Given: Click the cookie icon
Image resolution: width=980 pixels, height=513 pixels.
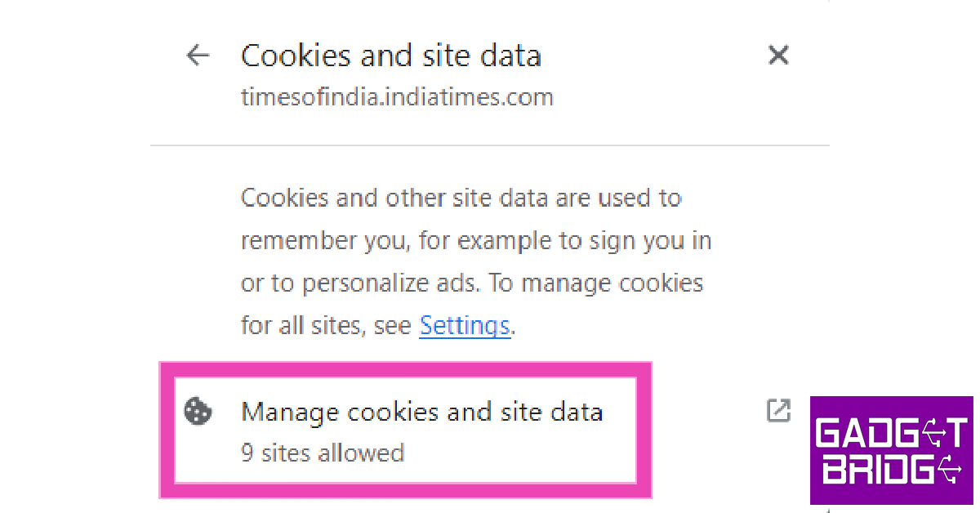Looking at the screenshot, I should [x=198, y=411].
